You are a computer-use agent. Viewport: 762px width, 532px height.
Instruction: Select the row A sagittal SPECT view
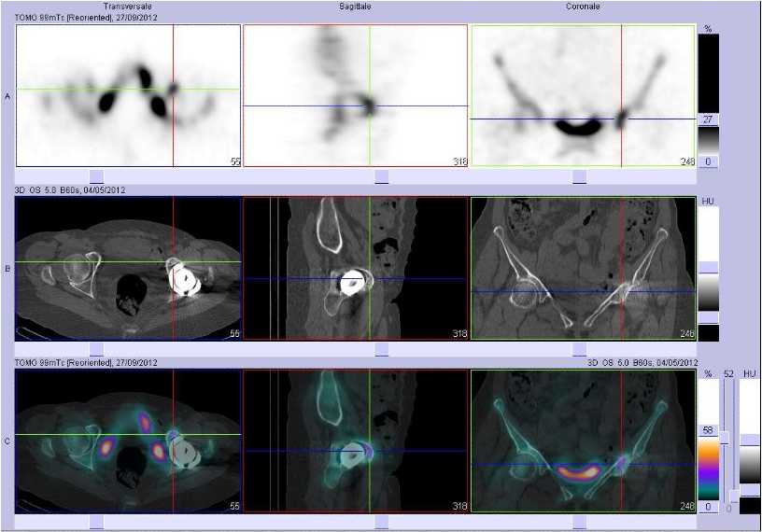point(355,96)
